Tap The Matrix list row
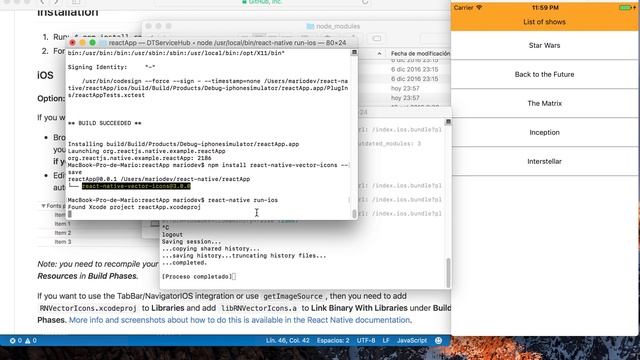 coord(544,103)
